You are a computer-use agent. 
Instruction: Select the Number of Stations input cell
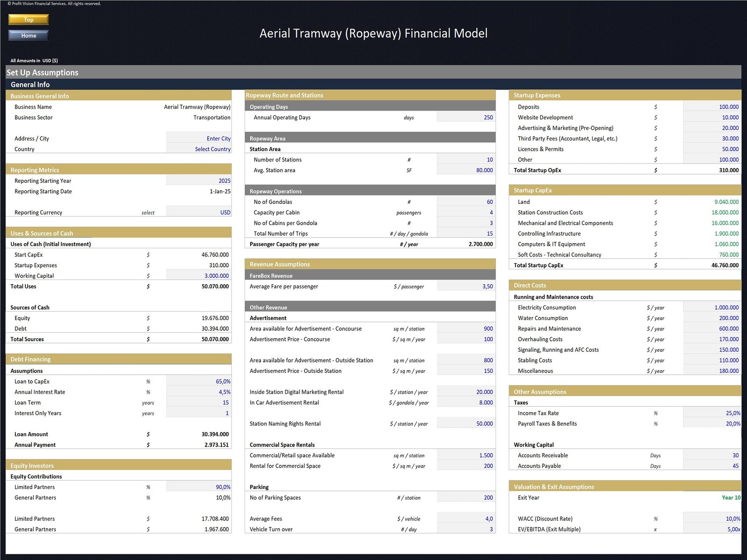466,160
